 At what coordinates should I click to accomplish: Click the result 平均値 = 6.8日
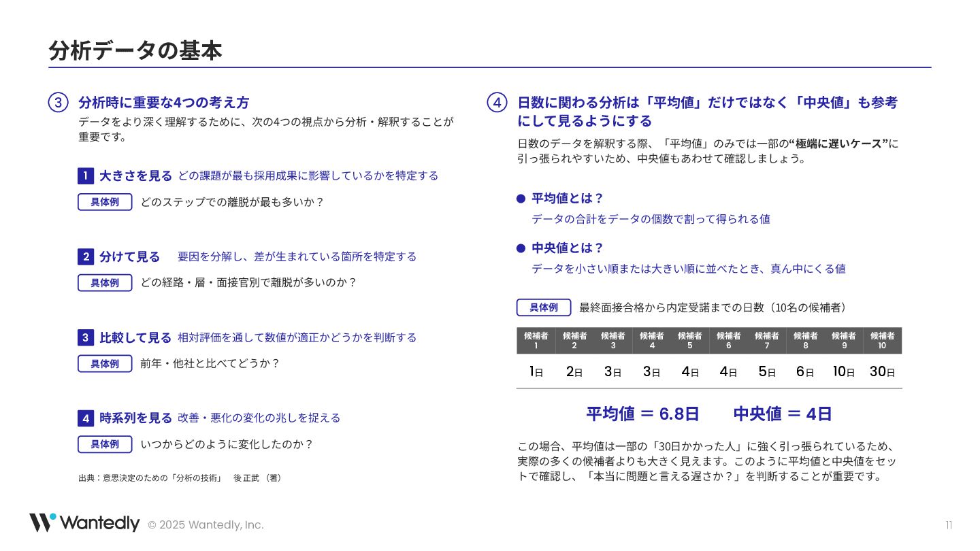[x=642, y=414]
